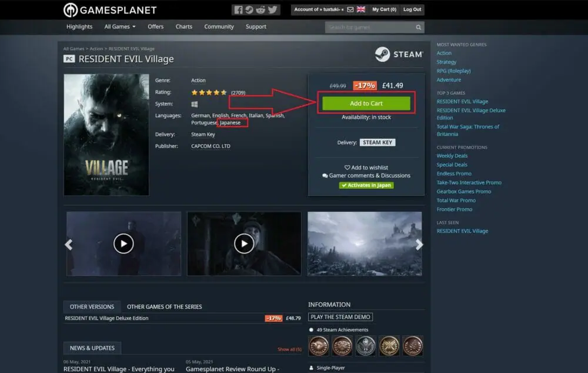
Task: Open the Facebook social icon
Action: [x=238, y=9]
